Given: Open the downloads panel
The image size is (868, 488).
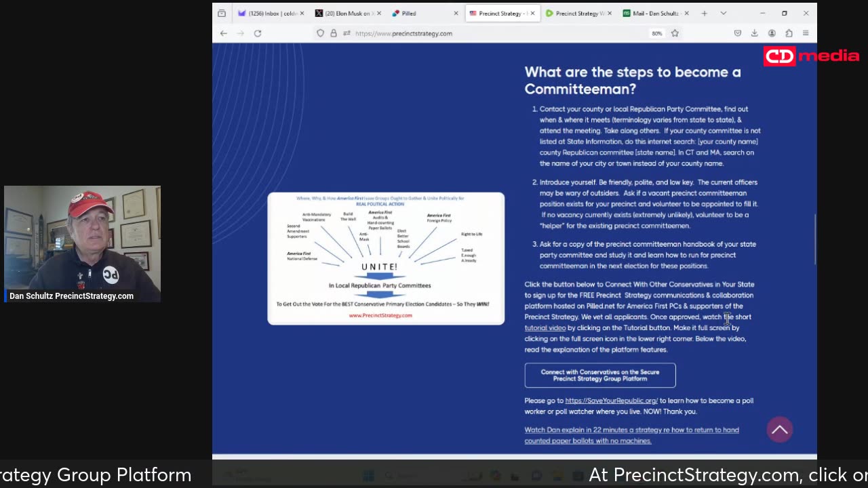Looking at the screenshot, I should [754, 33].
